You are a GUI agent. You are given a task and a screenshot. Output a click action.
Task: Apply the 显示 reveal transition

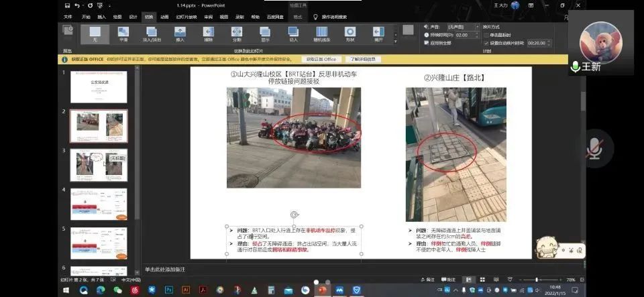coord(265,34)
